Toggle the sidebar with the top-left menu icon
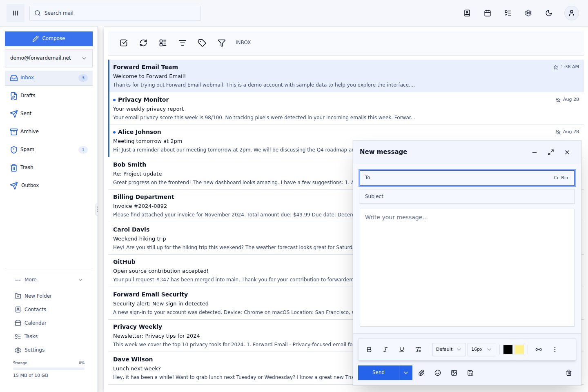 (x=16, y=13)
